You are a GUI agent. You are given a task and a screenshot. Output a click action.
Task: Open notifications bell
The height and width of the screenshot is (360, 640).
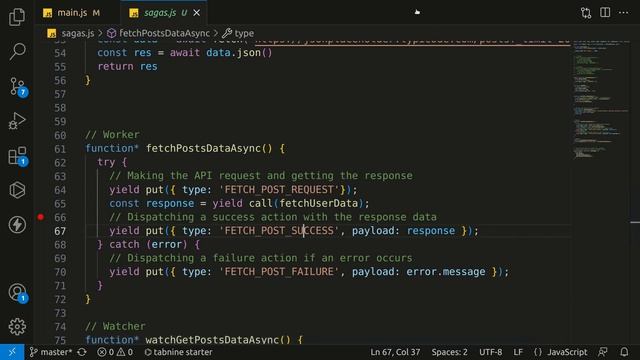click(624, 352)
